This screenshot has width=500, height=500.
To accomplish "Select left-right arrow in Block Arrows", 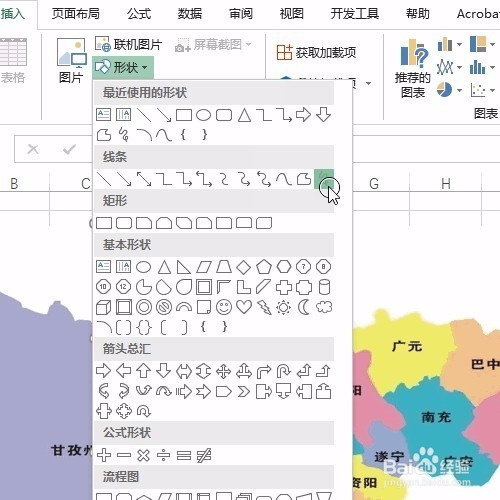I will (x=184, y=371).
